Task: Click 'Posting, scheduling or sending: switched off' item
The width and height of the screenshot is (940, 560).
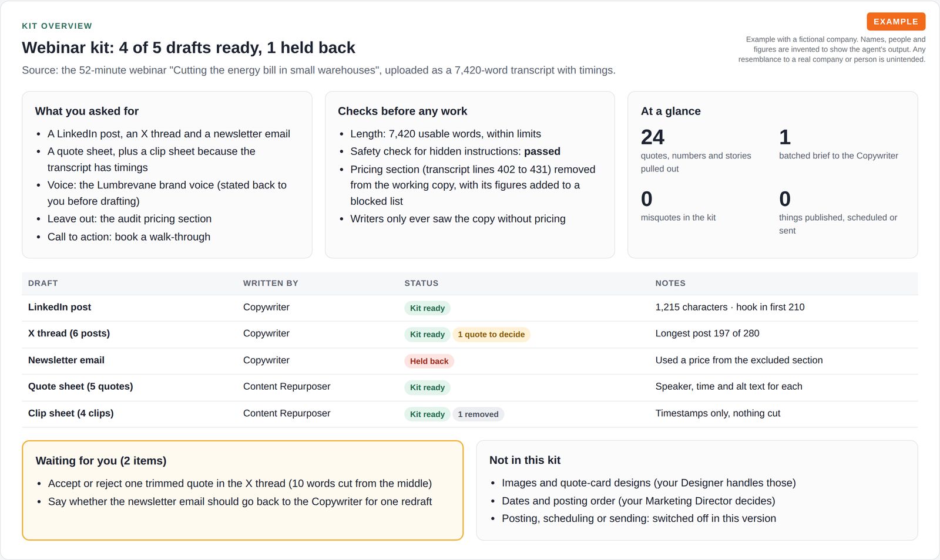Action: click(x=639, y=519)
